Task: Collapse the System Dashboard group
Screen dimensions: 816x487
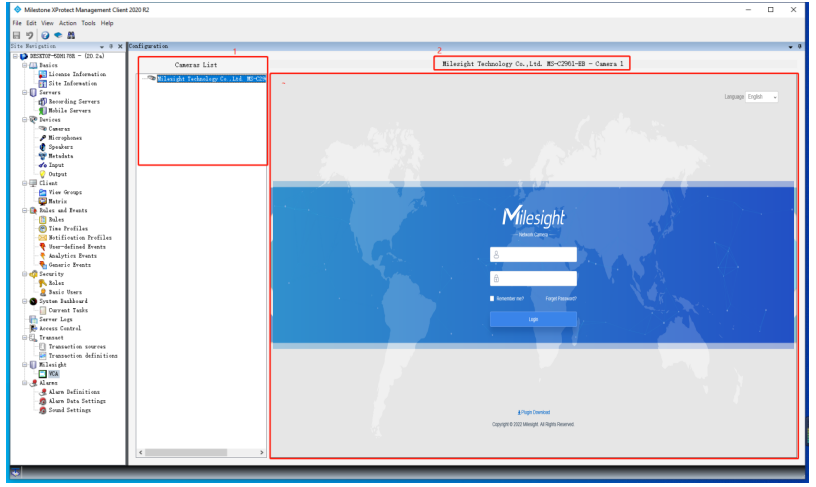Action: [x=24, y=301]
